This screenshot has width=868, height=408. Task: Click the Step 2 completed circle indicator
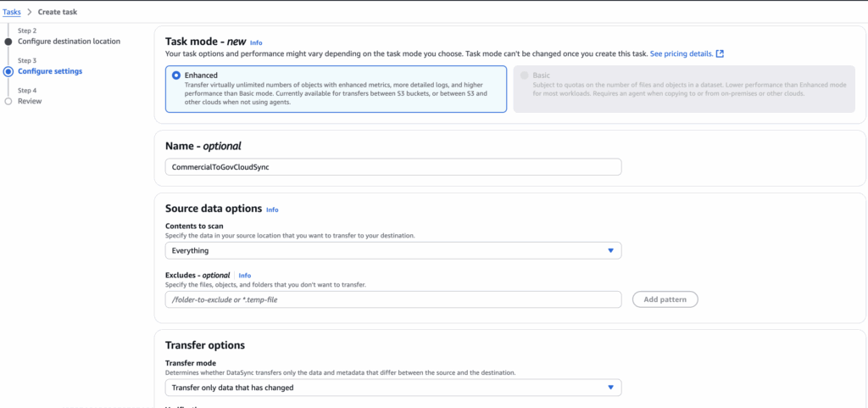tap(8, 42)
